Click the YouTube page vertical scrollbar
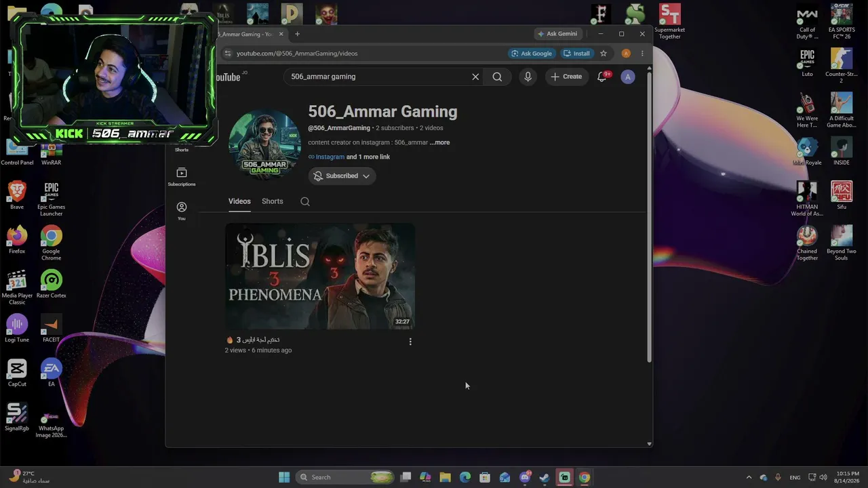 pos(649,217)
